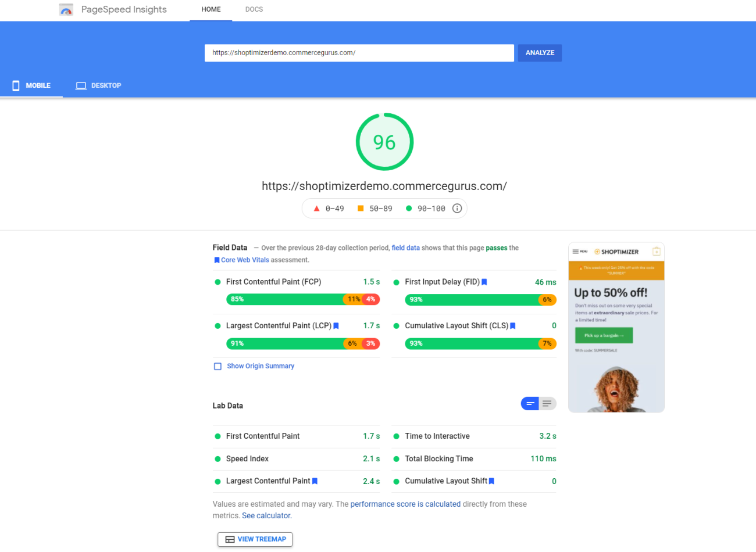
Task: Click the Core Web Vitals bookmark icon
Action: [x=217, y=260]
